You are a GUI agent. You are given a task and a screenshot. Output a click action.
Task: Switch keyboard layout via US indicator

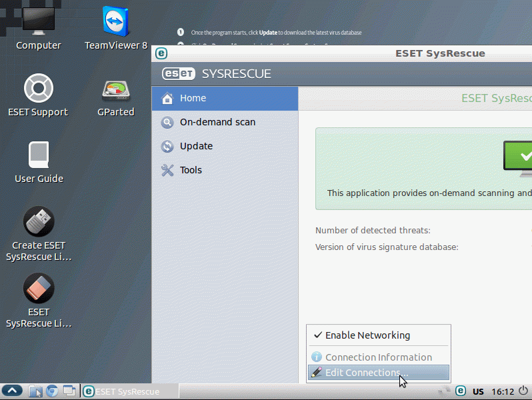click(x=478, y=391)
